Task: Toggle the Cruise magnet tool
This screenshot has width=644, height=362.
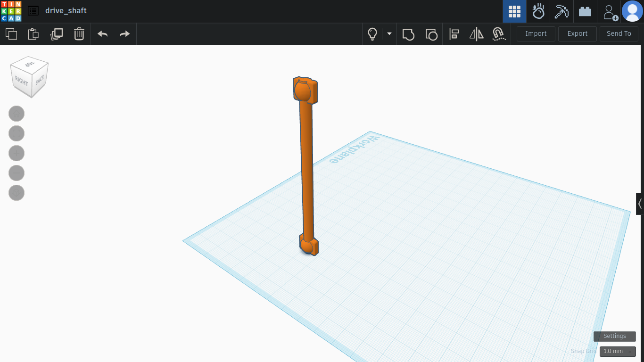Action: click(x=498, y=34)
